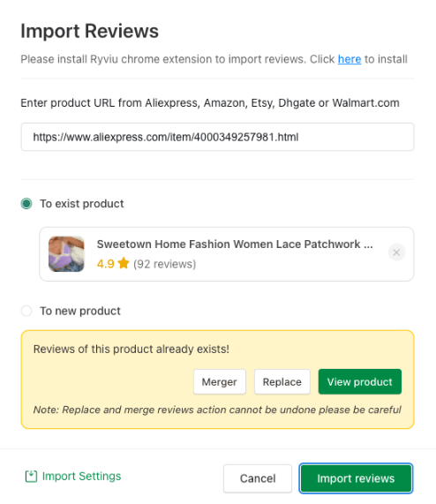Click the Sweetown Home Fashion product title
The image size is (436, 504).
tap(235, 244)
